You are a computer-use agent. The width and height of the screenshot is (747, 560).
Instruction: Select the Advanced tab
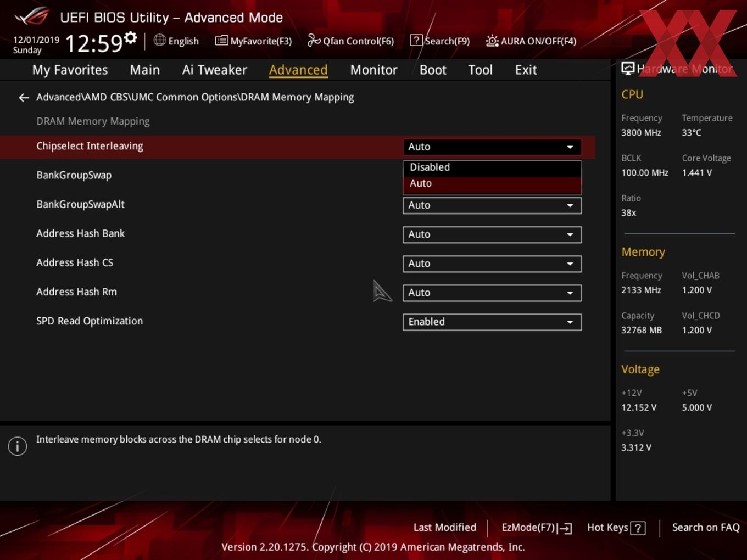[298, 70]
